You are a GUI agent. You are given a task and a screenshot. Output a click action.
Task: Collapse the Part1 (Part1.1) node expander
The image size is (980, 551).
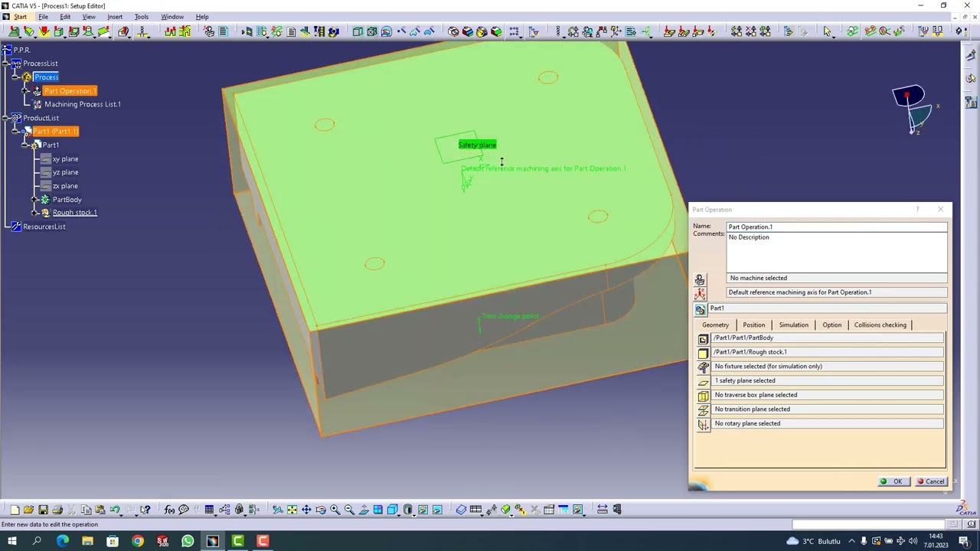16,132
